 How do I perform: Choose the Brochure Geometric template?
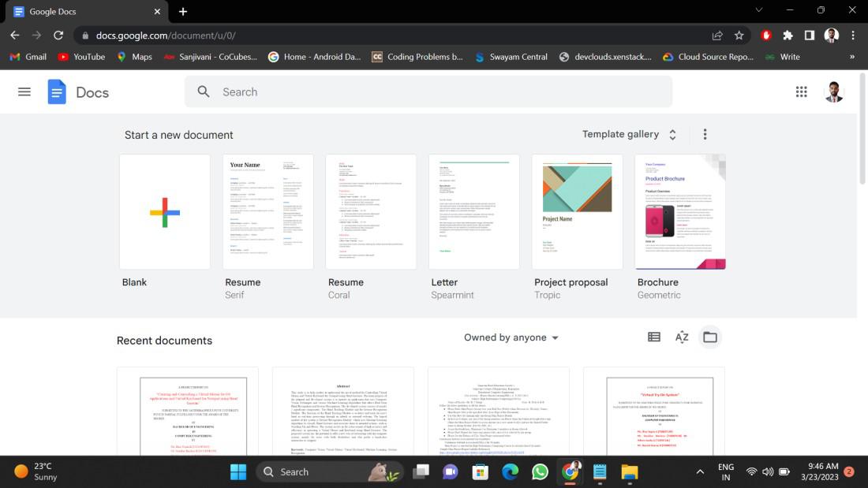680,212
